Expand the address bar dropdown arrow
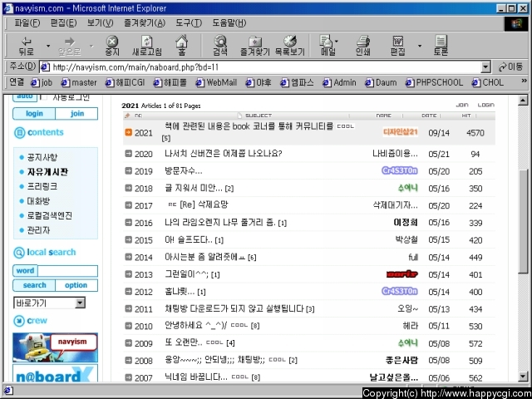The image size is (532, 399). [x=485, y=67]
